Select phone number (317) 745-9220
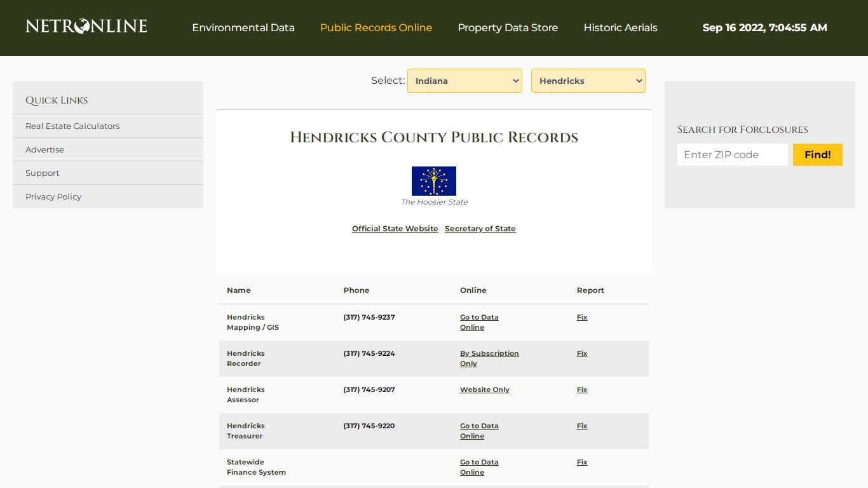 click(x=369, y=426)
